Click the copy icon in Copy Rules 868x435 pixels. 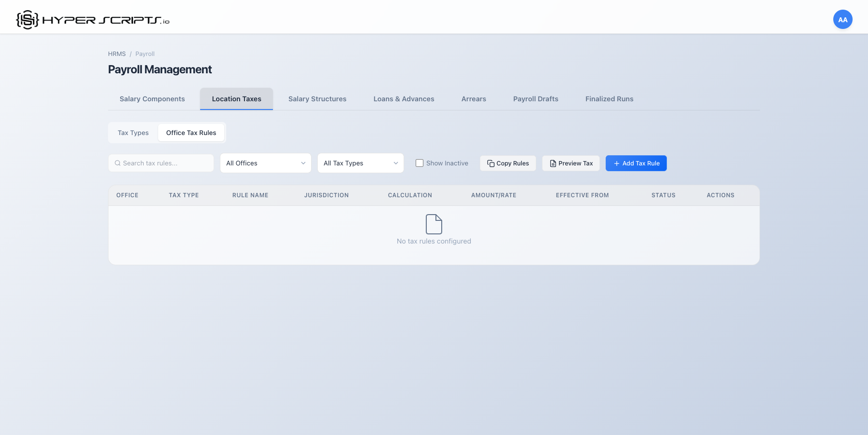coord(490,163)
